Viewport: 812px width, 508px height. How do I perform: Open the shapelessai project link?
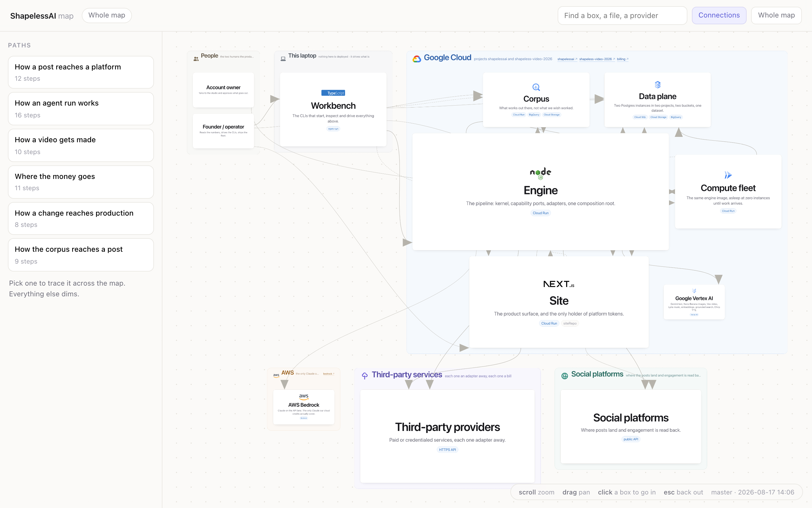[x=567, y=59]
